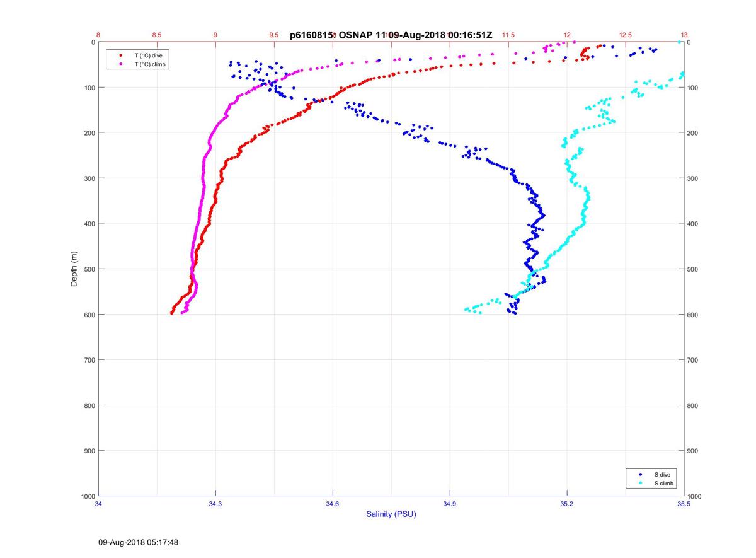Click depth tick 500 on left axis
The image size is (756, 558).
tap(89, 269)
